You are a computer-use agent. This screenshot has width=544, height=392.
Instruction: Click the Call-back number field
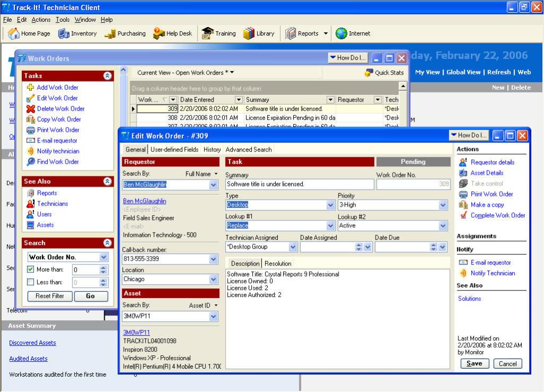tap(170, 259)
